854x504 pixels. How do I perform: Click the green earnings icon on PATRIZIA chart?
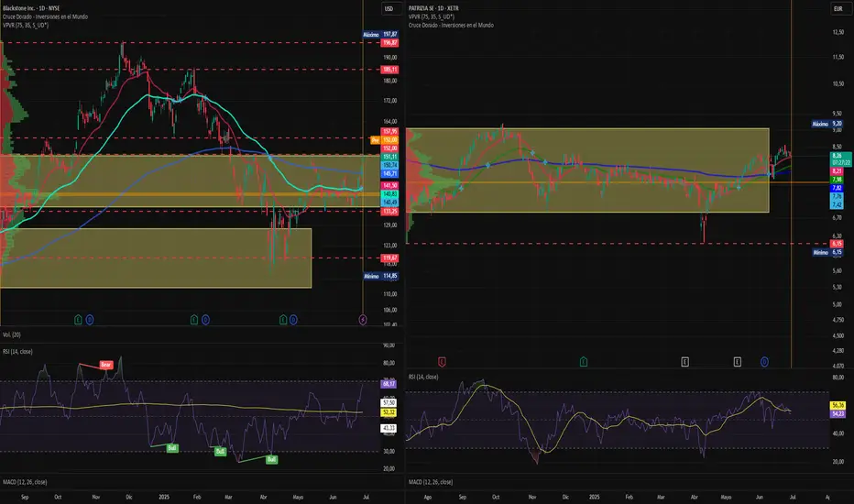584,361
